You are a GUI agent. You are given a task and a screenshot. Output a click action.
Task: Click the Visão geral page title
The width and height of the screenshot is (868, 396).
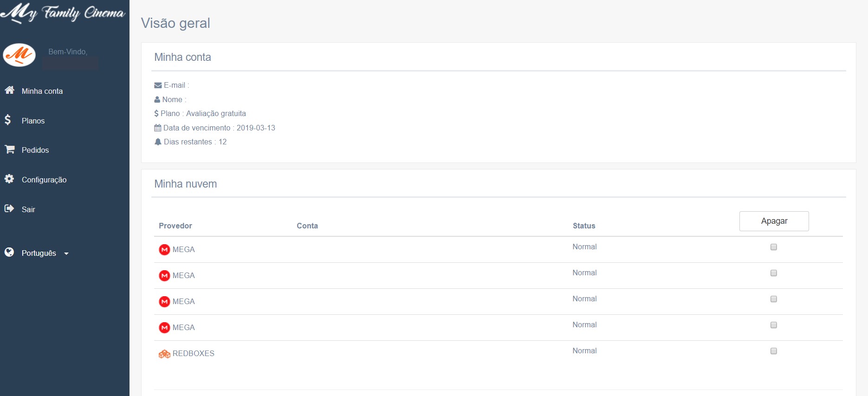[x=175, y=23]
